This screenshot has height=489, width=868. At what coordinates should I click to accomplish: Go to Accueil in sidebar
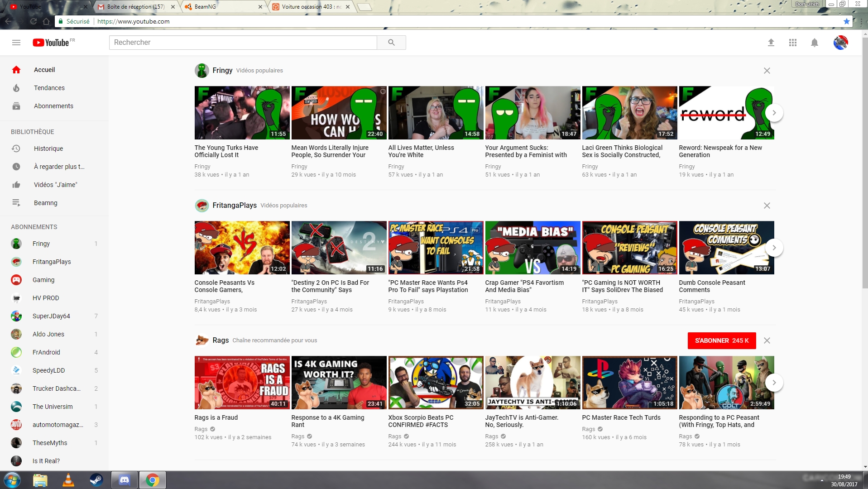(x=54, y=70)
